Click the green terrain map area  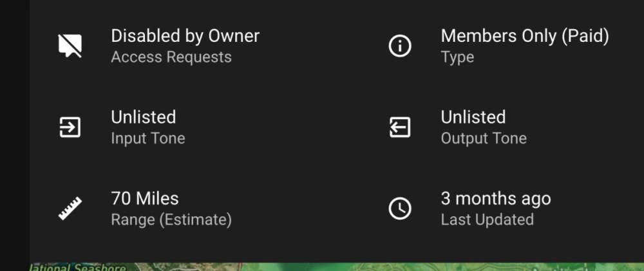coord(386,266)
